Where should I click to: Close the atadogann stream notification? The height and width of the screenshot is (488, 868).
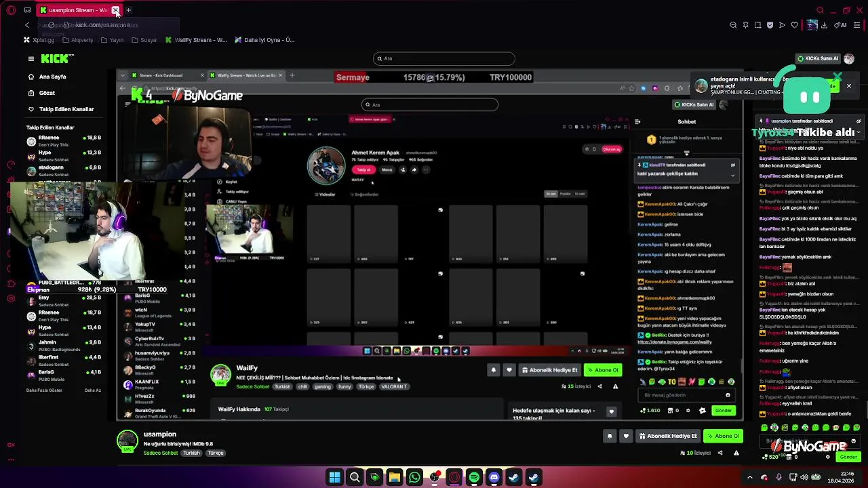click(848, 86)
